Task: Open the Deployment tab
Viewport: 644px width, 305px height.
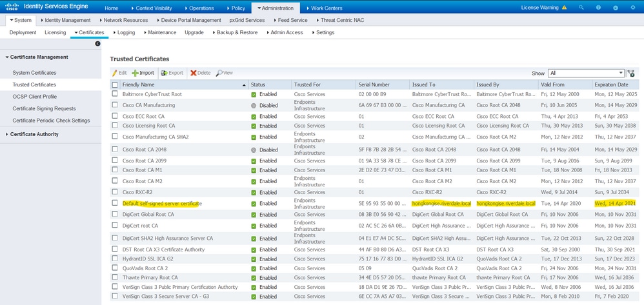Action: click(x=23, y=32)
